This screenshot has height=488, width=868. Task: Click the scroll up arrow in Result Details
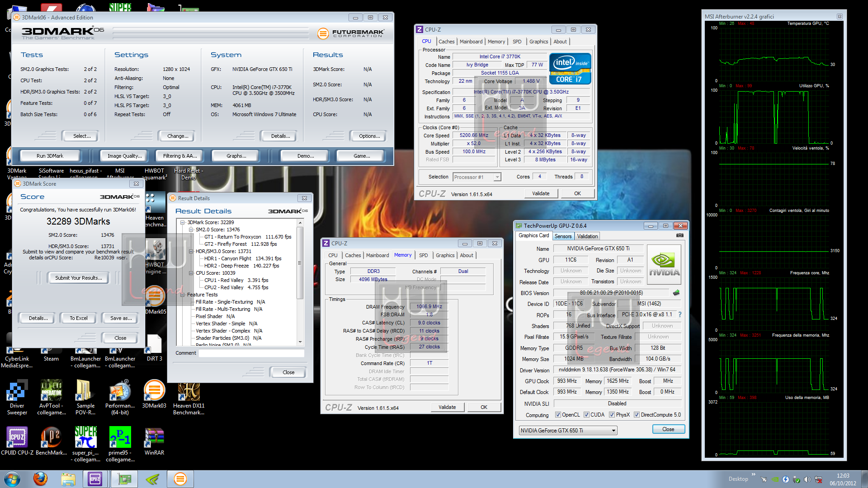point(300,223)
